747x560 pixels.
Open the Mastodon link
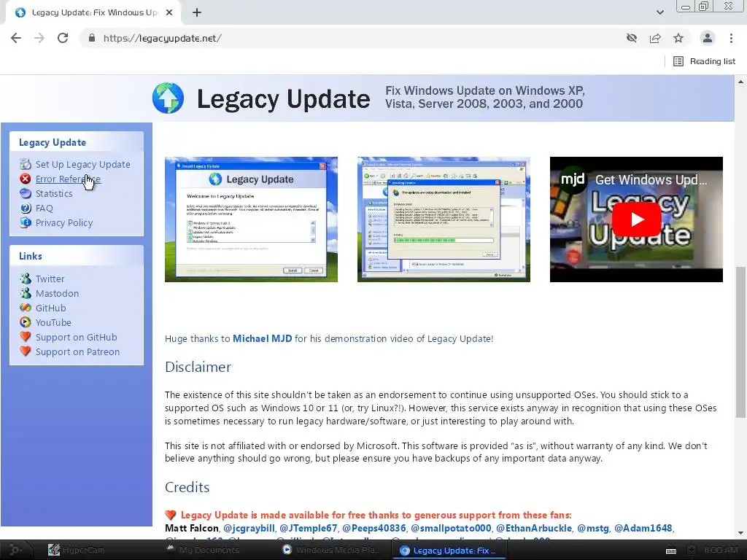coord(57,293)
